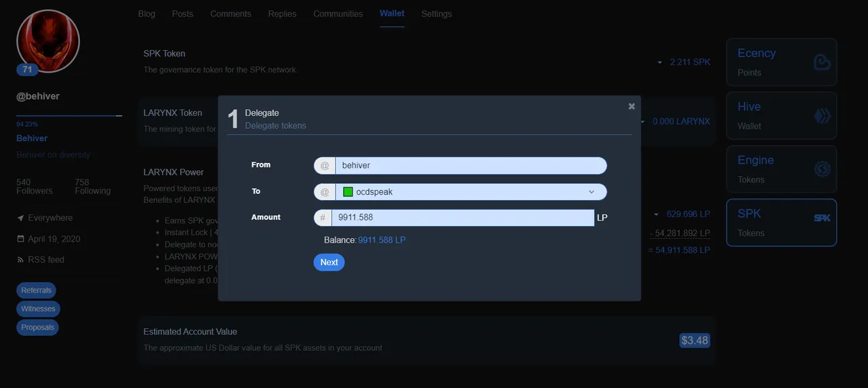View the 758 Following list

pos(92,187)
